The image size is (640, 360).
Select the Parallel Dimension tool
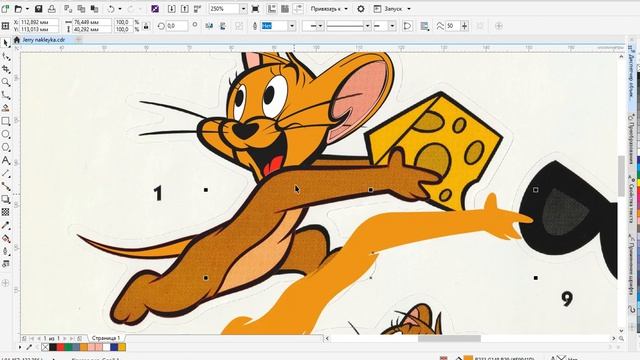(x=6, y=173)
